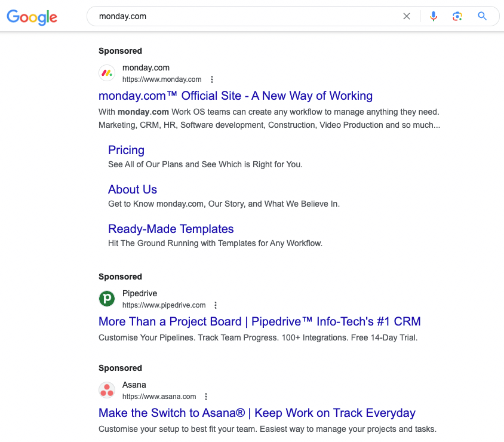Click the magnifying glass search button

[x=482, y=16]
